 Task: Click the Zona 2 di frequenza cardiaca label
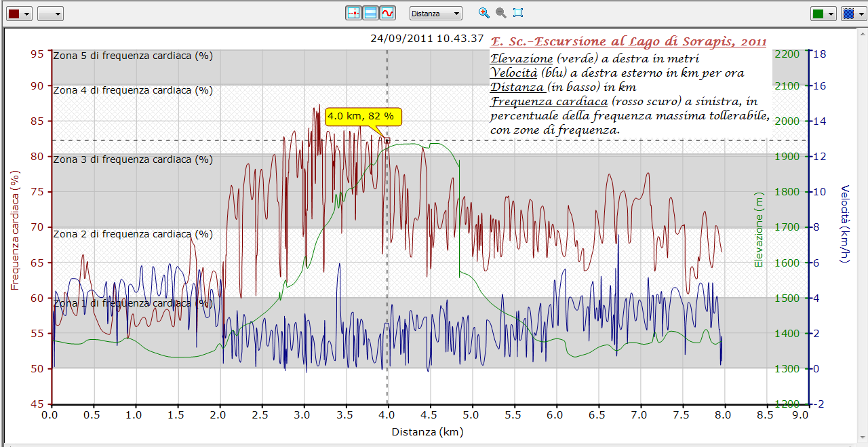tap(133, 234)
